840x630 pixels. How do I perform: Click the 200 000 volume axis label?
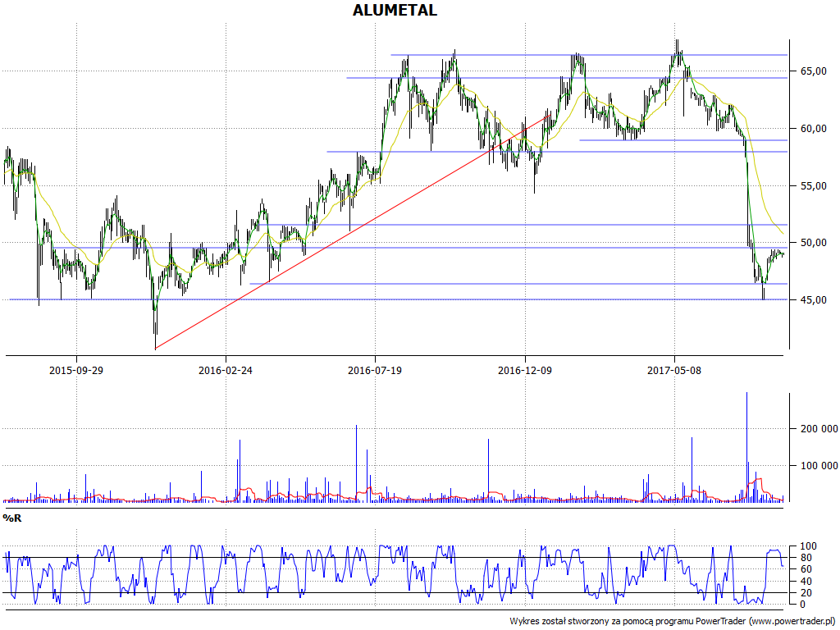tap(819, 428)
